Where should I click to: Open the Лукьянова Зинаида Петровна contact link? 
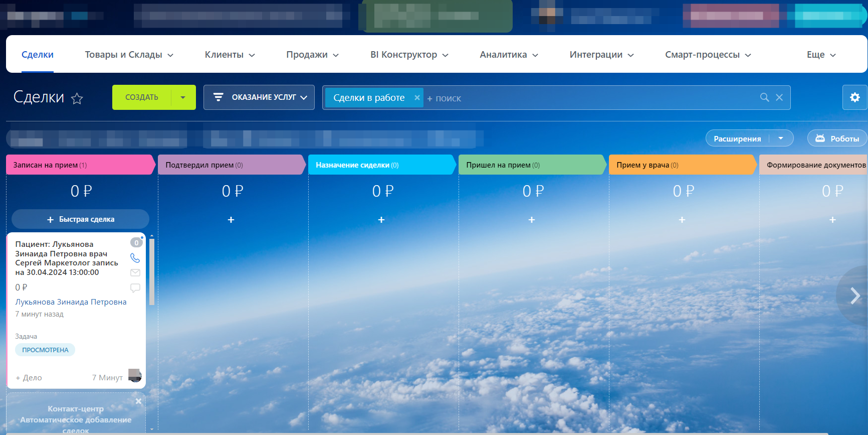(x=71, y=302)
